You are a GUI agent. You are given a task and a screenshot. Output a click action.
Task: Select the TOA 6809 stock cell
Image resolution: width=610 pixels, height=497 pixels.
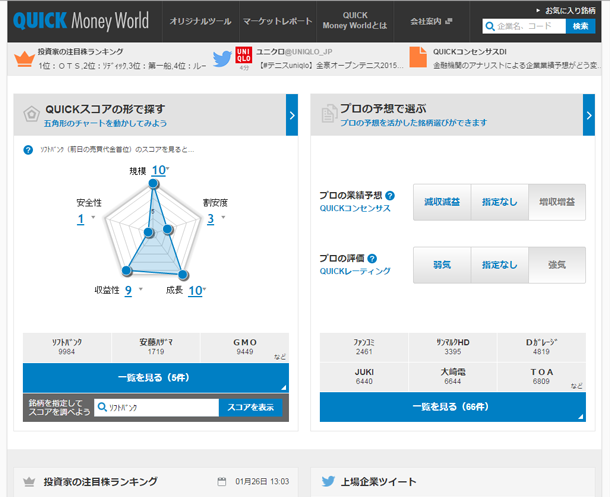542,376
